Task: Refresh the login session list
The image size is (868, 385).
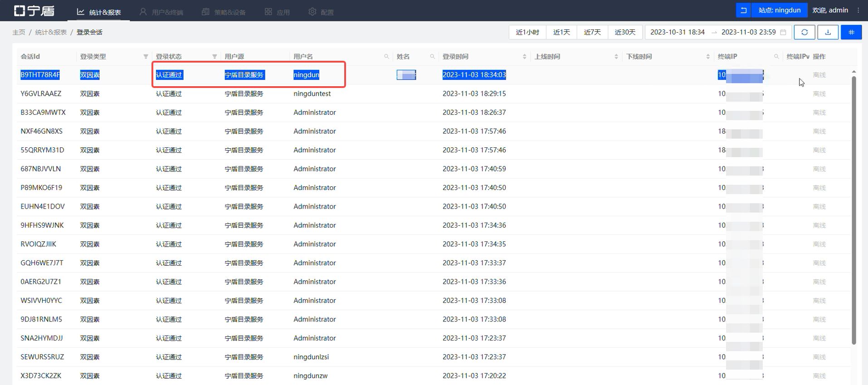Action: tap(805, 32)
